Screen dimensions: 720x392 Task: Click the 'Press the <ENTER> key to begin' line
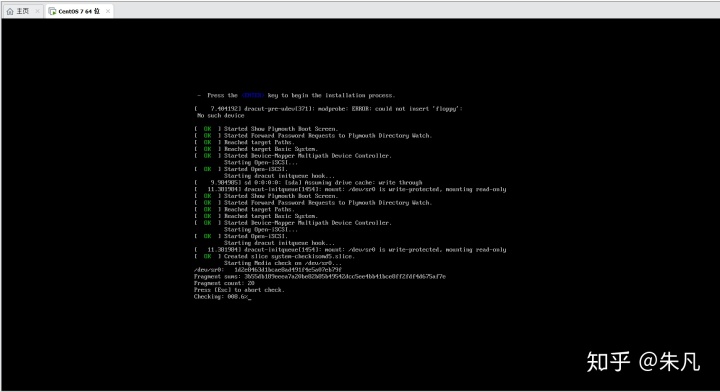(296, 95)
